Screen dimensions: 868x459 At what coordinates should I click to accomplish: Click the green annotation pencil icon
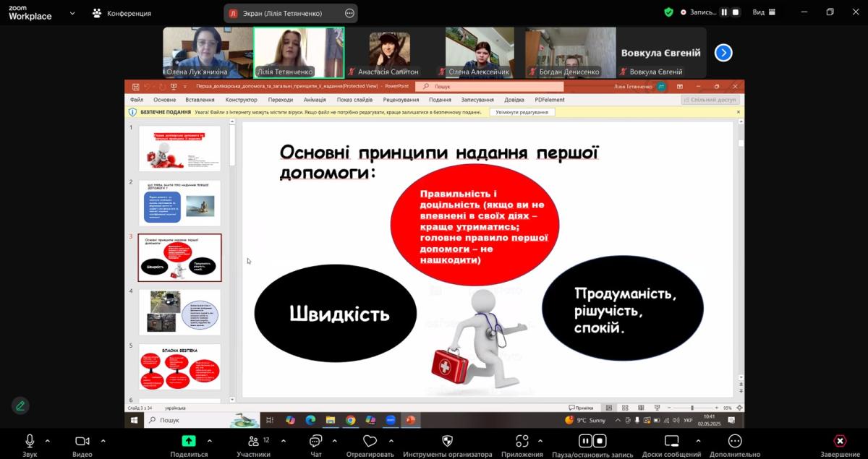[20, 406]
